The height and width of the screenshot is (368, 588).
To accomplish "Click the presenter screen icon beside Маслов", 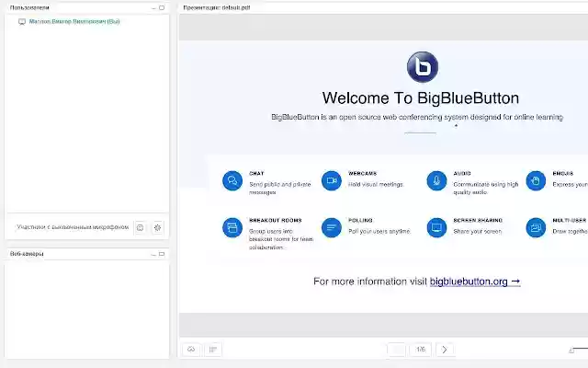I will (x=22, y=22).
